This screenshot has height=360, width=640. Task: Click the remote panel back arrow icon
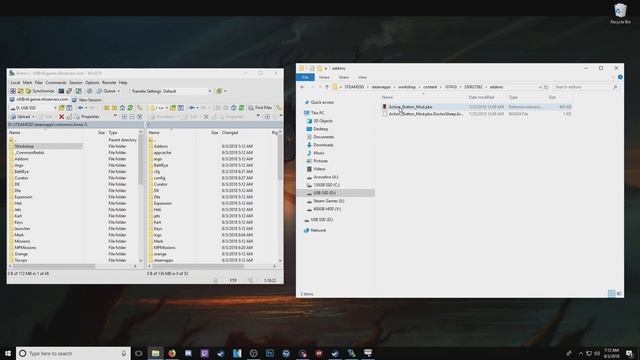(192, 108)
